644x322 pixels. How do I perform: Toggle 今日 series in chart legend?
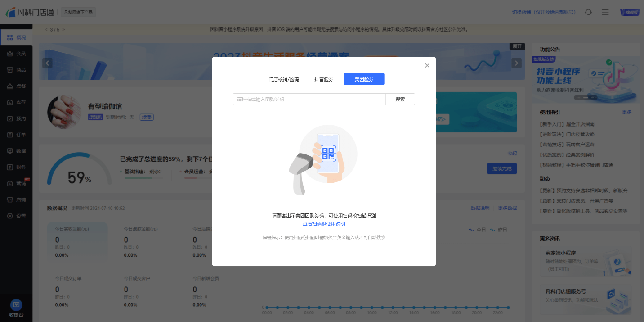pyautogui.click(x=478, y=230)
